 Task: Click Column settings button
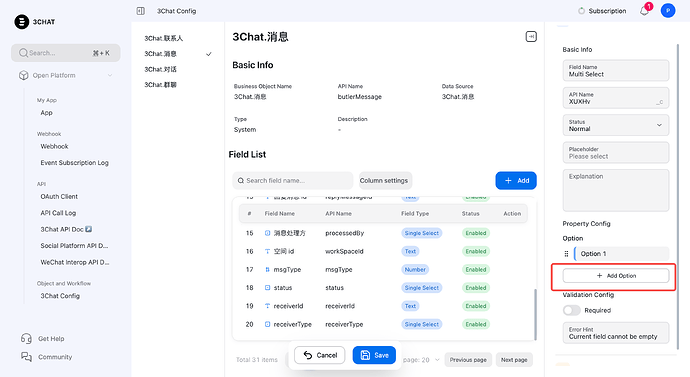(x=385, y=180)
